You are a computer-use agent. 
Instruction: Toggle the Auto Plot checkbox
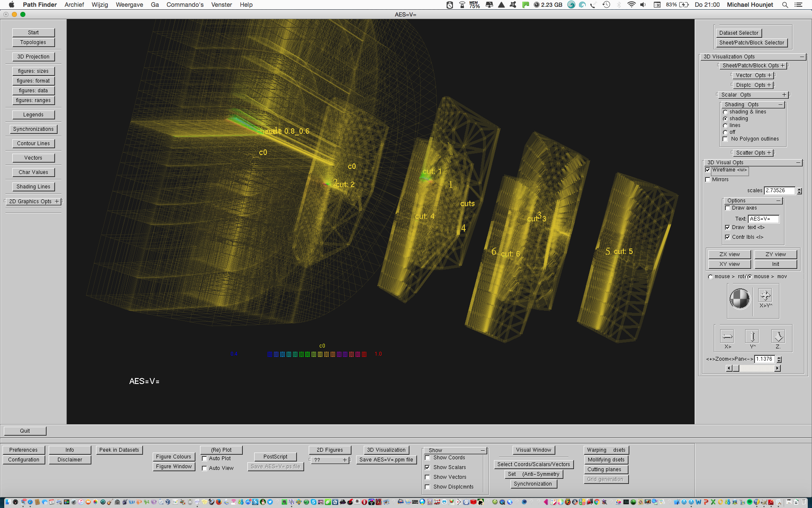tap(204, 458)
